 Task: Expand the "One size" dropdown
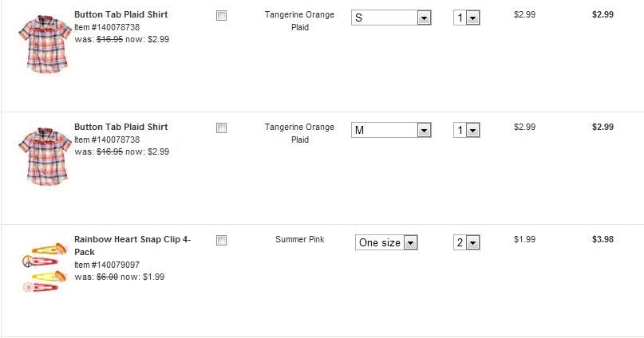click(x=387, y=242)
